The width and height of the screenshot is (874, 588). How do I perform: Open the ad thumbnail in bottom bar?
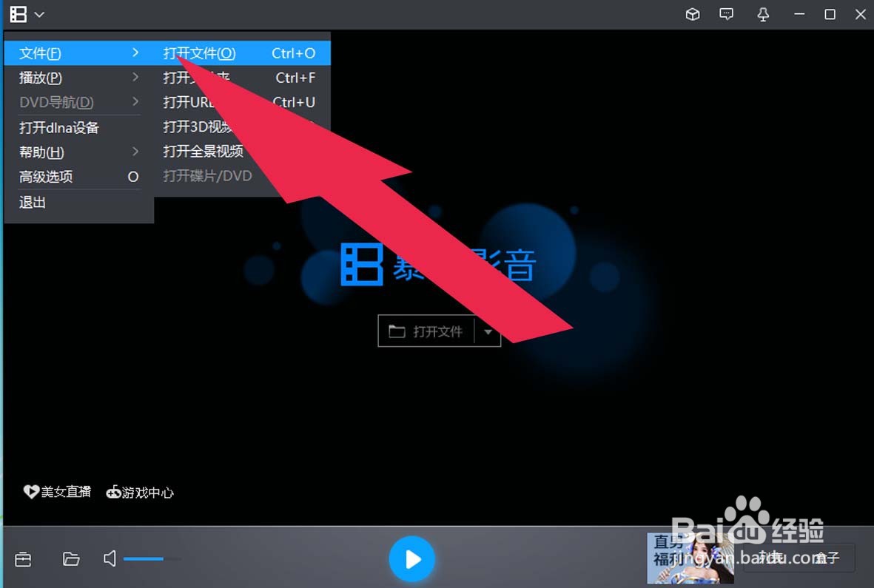690,558
